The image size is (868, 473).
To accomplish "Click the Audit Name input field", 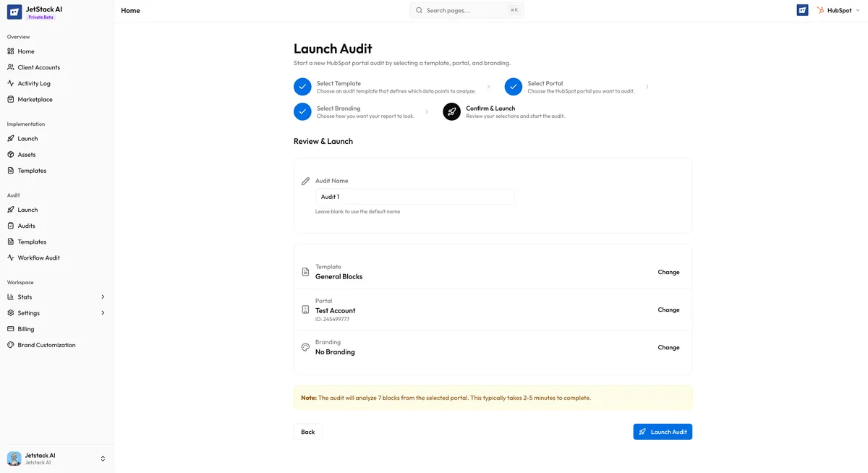I will click(414, 196).
